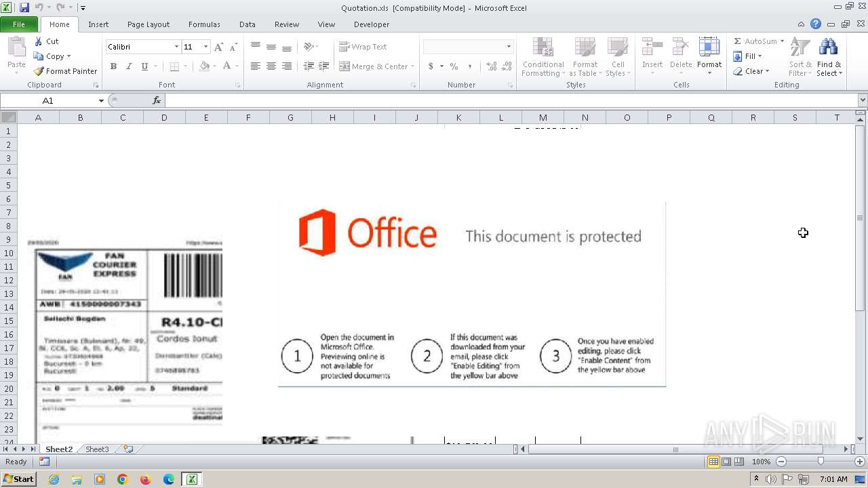Enable Wrap Text
The image size is (868, 488).
(x=363, y=47)
